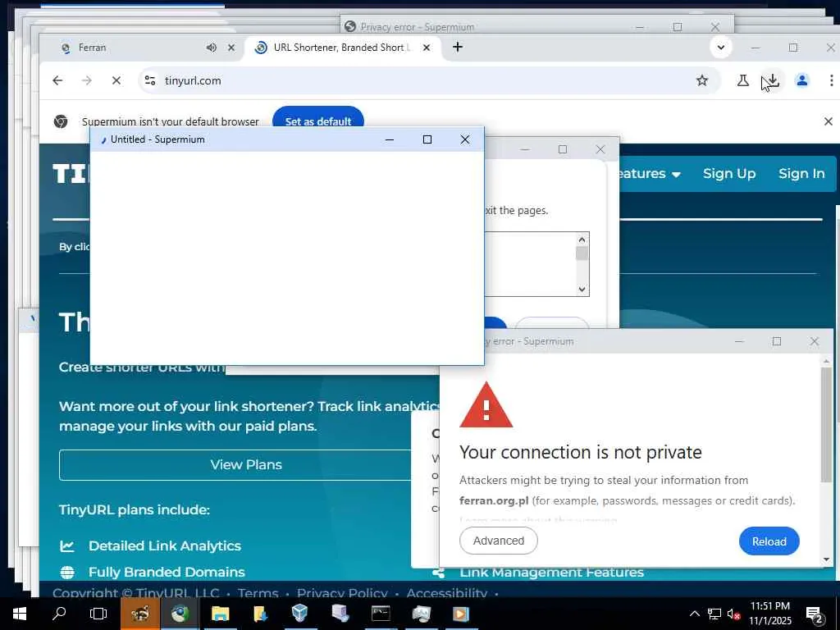Show hidden system tray icons
This screenshot has height=630, width=840.
[694, 614]
